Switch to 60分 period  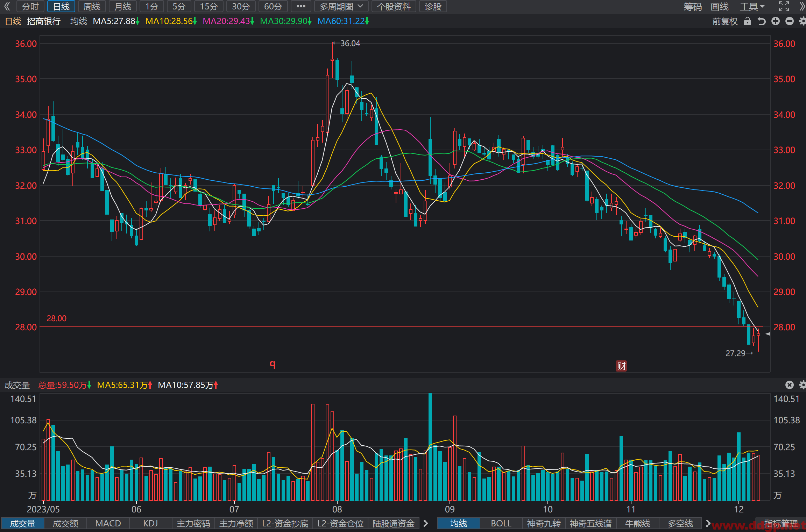(x=273, y=6)
